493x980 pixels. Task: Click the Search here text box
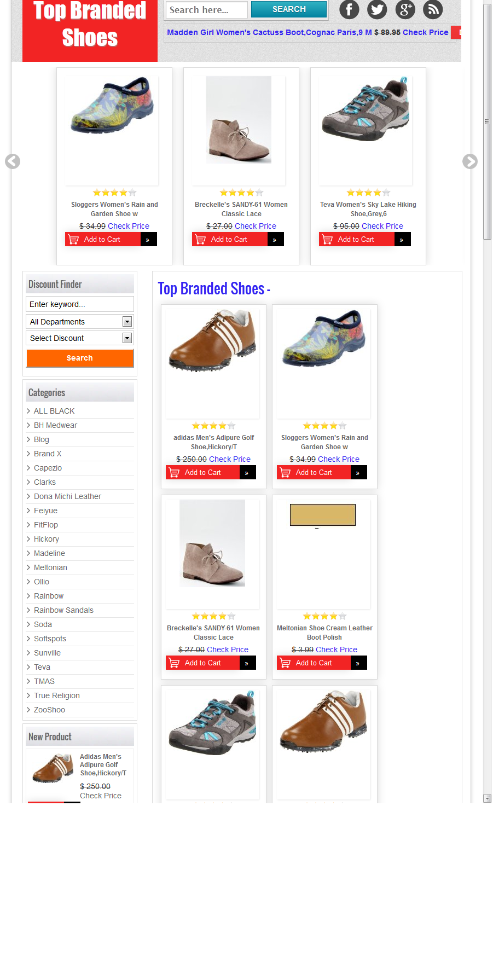point(207,10)
